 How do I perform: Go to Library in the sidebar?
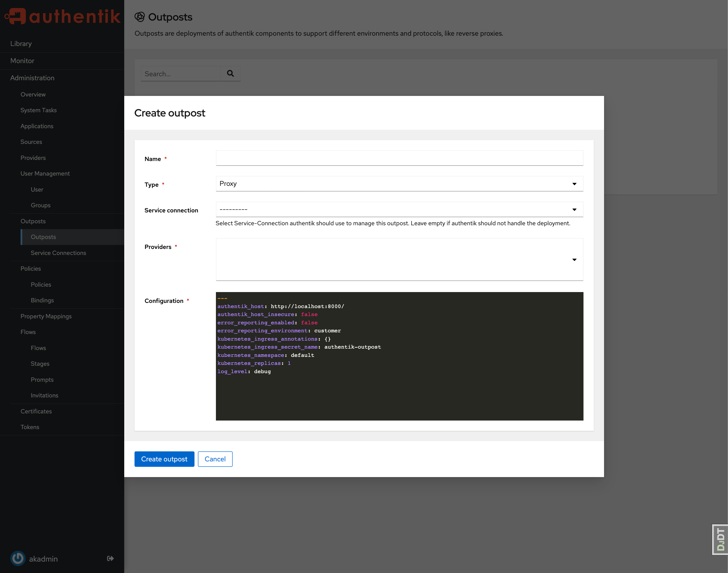click(21, 44)
